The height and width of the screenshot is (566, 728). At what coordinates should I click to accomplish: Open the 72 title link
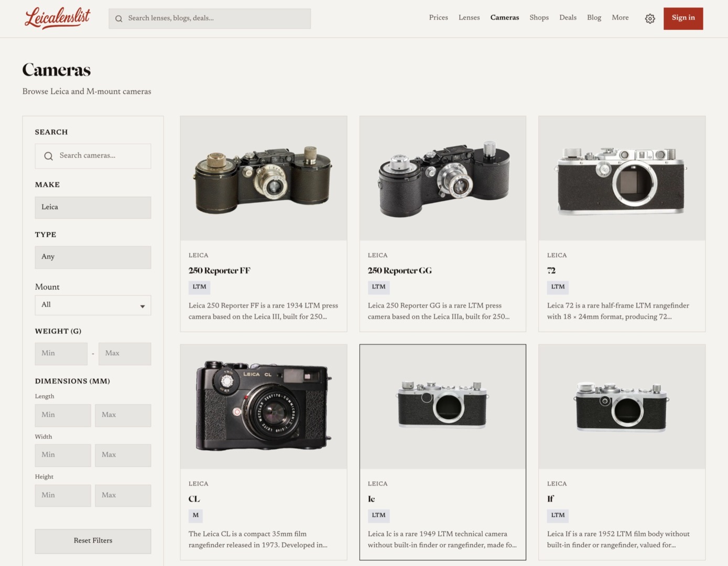pos(551,270)
